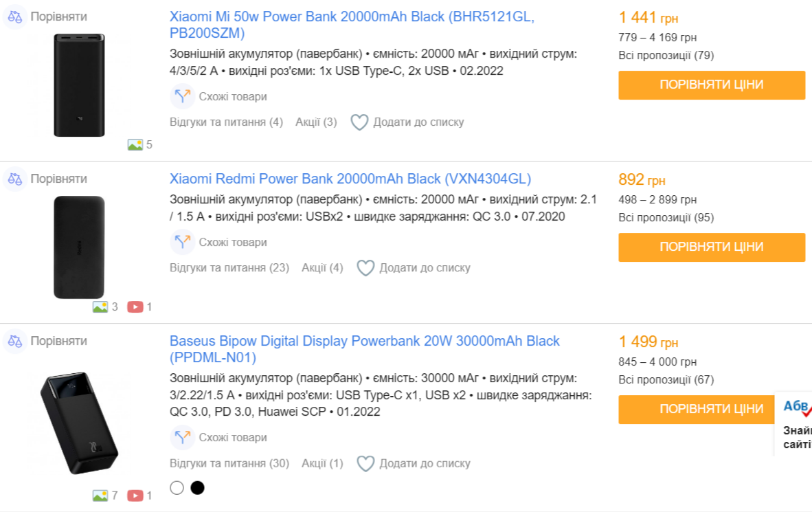
Task: Click Схожі товари under Xiaomi Redmi
Action: [232, 243]
